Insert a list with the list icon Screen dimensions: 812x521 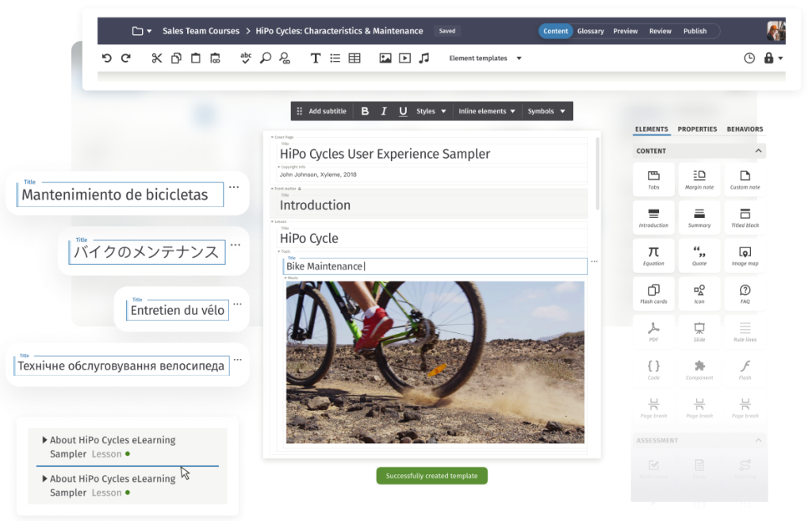335,58
